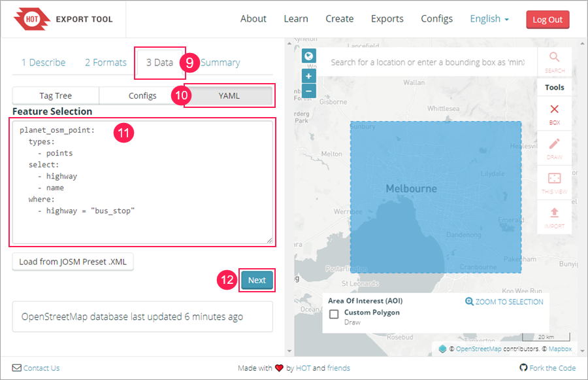Image resolution: width=588 pixels, height=380 pixels.
Task: Switch to the Summary tab
Action: click(220, 63)
